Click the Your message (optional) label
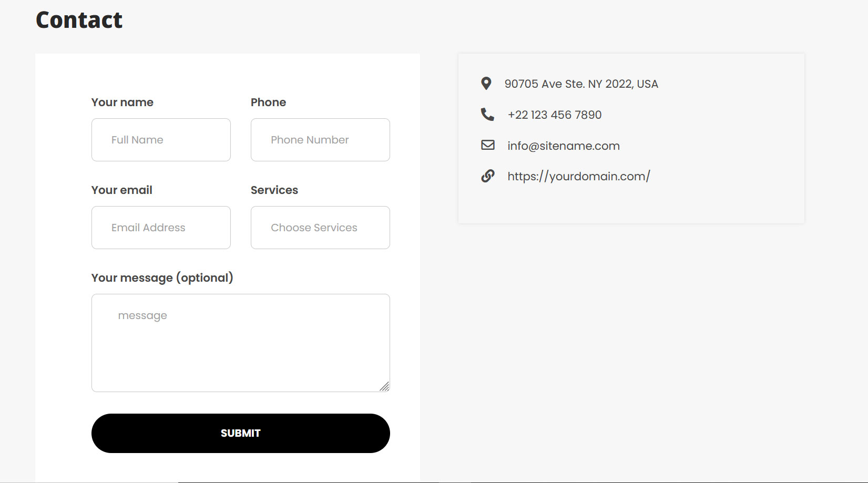This screenshot has height=483, width=868. point(162,278)
